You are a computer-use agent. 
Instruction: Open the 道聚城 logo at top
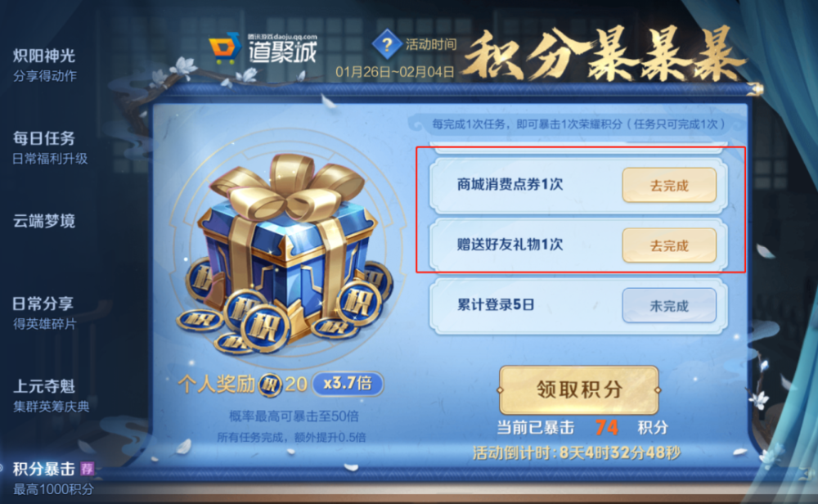[x=263, y=48]
